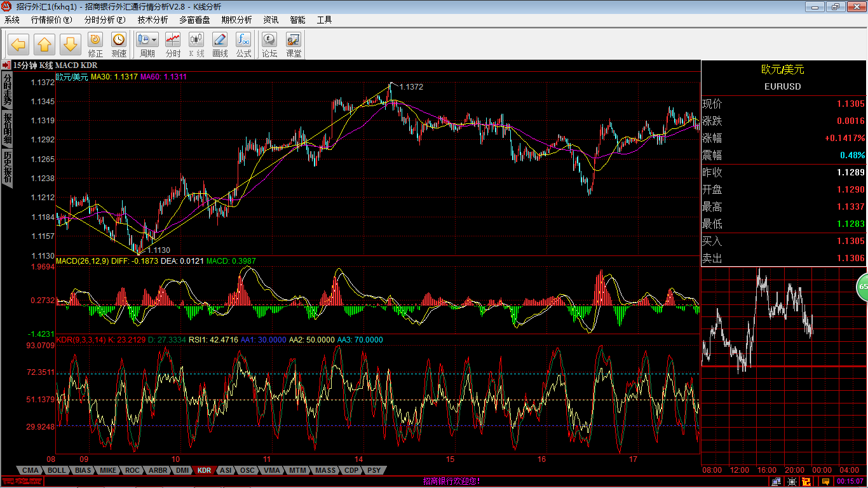Click the left arrow back button
The image size is (868, 488).
pyautogui.click(x=18, y=44)
